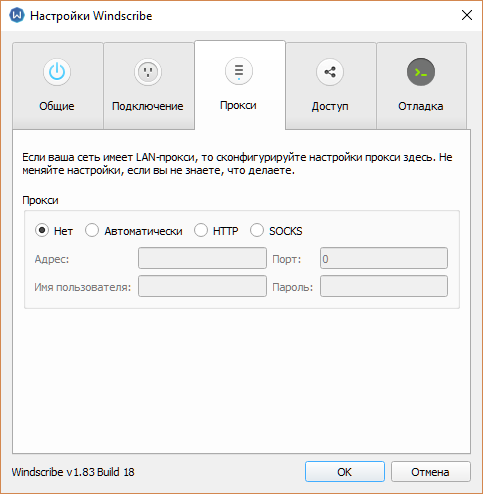Confirm settings with the OK button
The width and height of the screenshot is (483, 494).
(x=345, y=472)
